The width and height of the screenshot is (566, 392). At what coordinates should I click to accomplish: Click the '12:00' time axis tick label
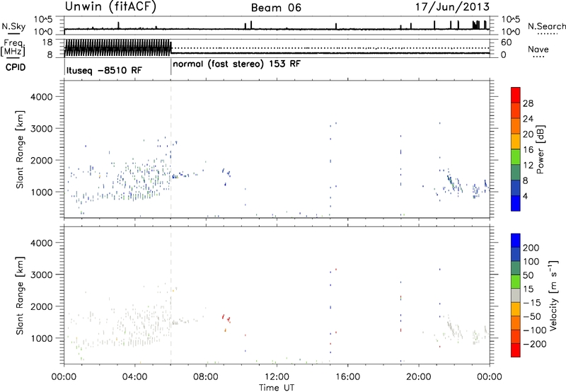click(277, 377)
